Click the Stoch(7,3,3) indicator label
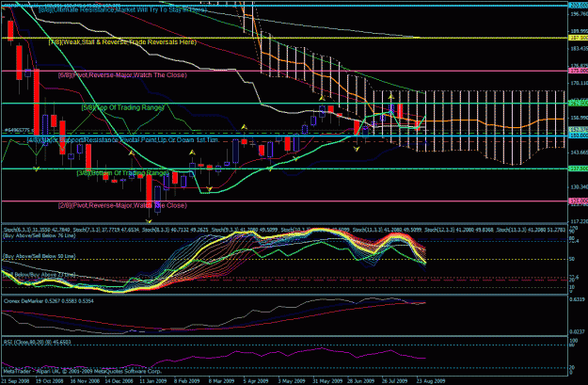Screen dimensions: 588x385 pos(106,230)
